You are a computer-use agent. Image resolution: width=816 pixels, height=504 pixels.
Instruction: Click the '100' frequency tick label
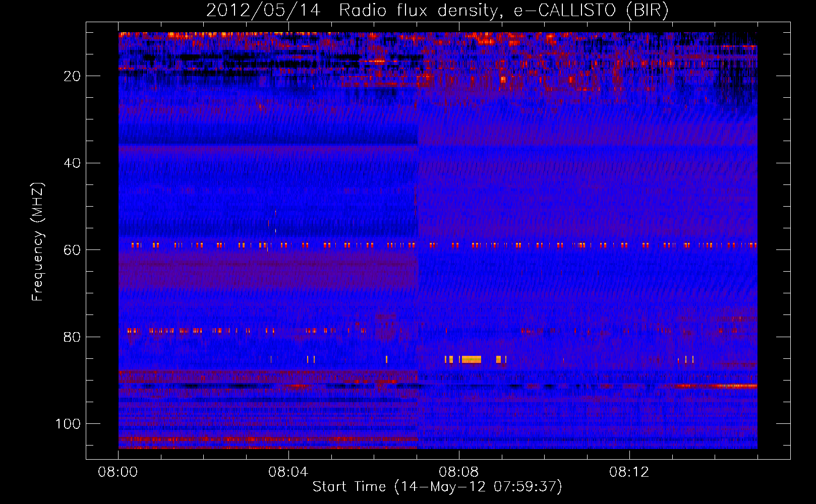[x=68, y=424]
